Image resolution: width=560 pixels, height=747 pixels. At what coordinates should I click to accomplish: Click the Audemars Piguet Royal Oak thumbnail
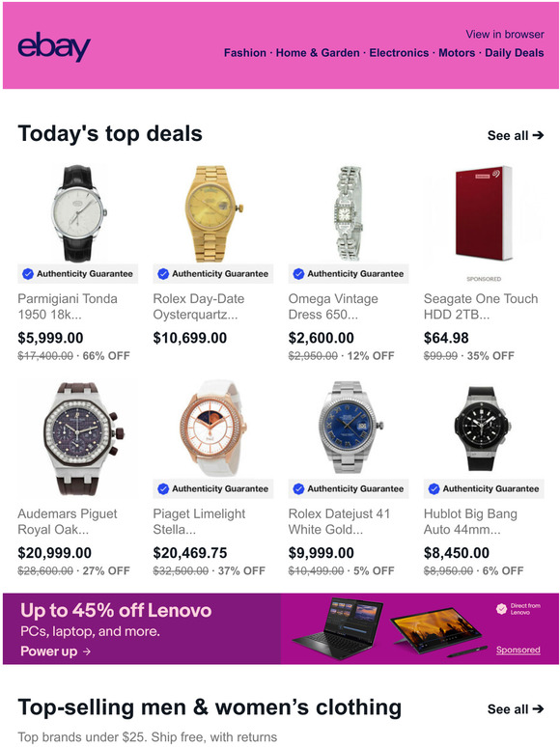[77, 439]
